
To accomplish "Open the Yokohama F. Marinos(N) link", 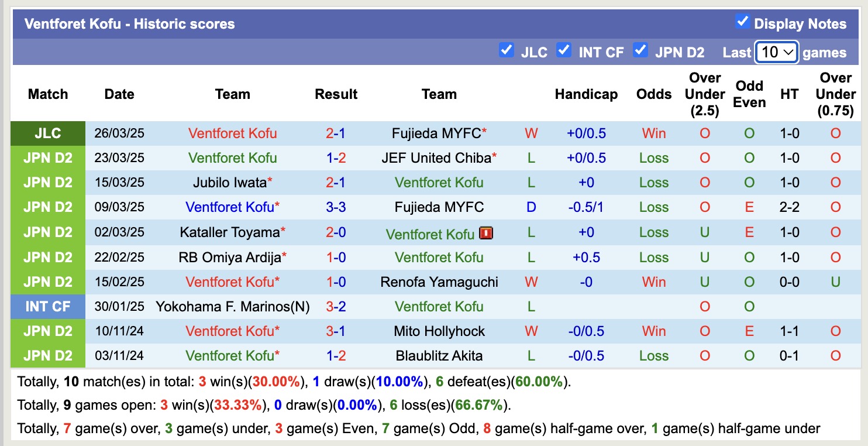I will tap(232, 306).
